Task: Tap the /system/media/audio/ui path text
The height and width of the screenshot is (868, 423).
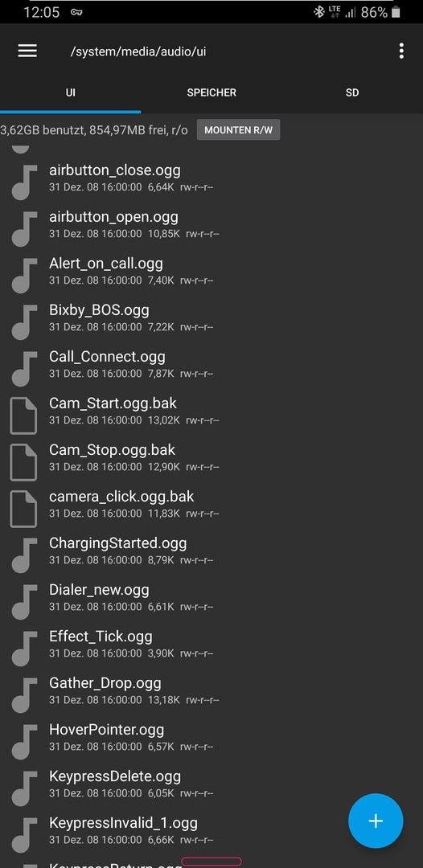Action: point(138,51)
